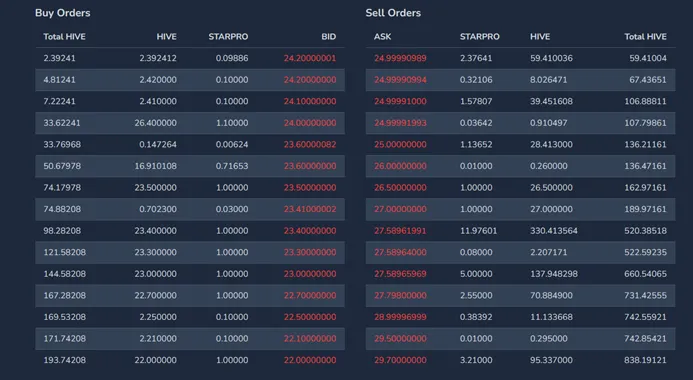This screenshot has height=380, width=693.
Task: Select bid price 23.60000000
Action: (x=310, y=166)
